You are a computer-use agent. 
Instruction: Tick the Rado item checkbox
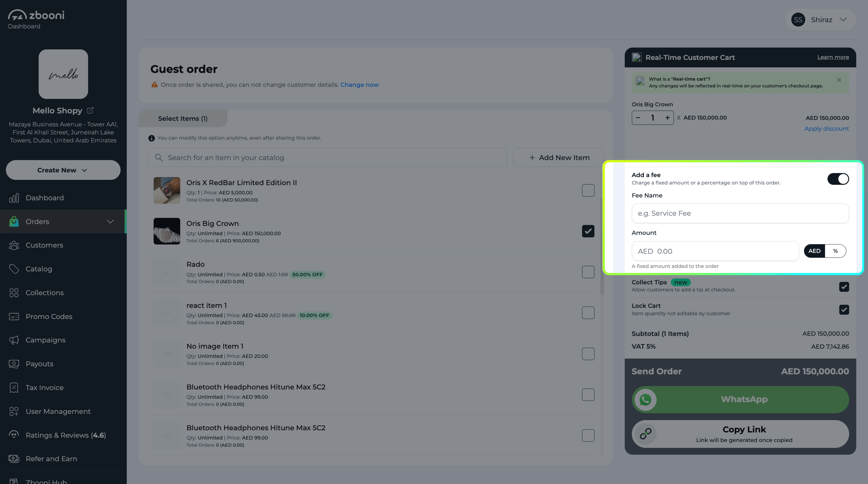(588, 272)
